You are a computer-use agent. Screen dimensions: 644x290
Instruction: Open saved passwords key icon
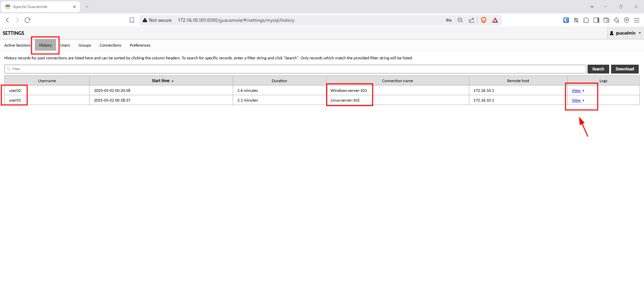pos(449,20)
